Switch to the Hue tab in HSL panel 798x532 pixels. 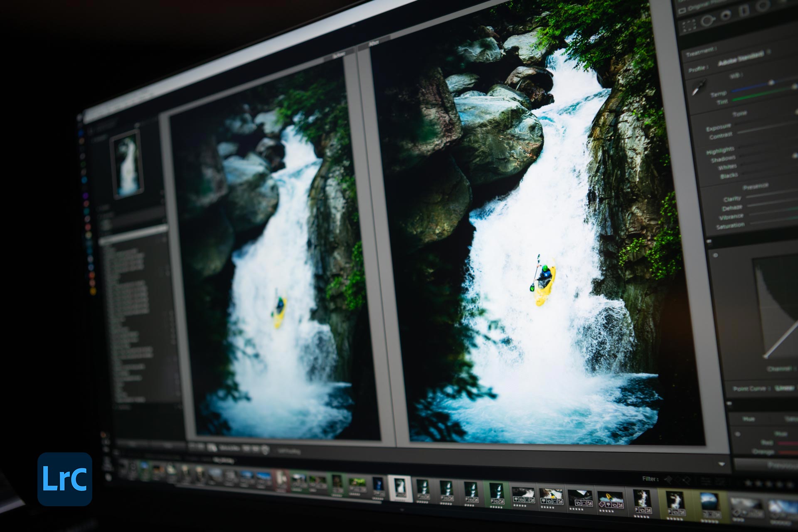(749, 419)
